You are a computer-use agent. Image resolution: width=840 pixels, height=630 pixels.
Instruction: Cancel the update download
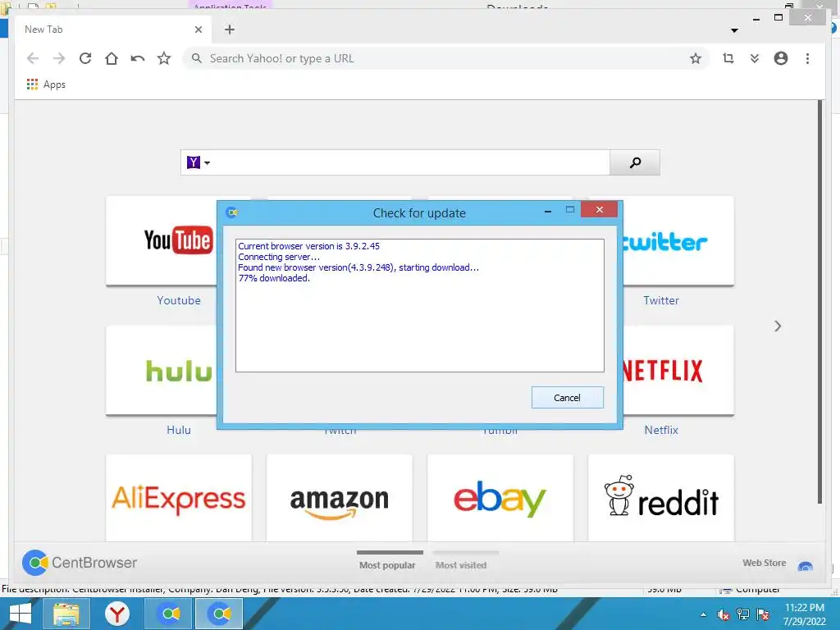[568, 398]
